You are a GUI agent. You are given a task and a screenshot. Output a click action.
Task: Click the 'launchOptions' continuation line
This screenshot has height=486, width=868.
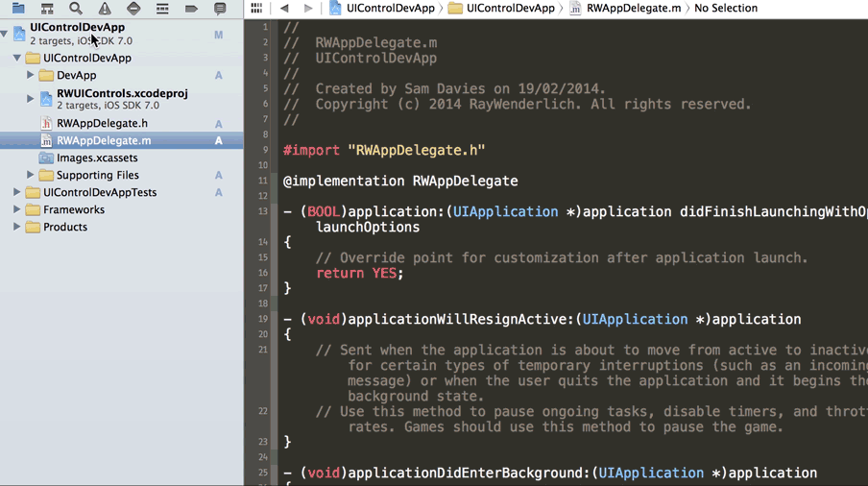click(368, 227)
